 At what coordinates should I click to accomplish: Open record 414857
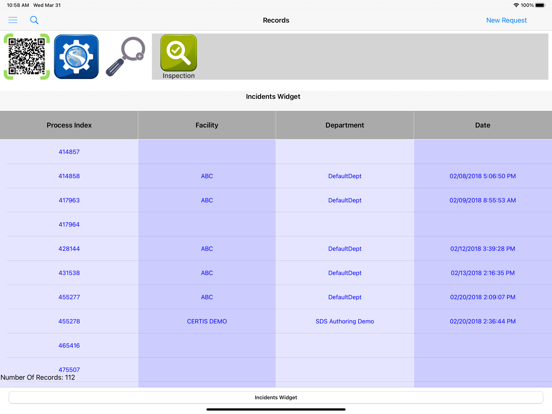(x=69, y=152)
